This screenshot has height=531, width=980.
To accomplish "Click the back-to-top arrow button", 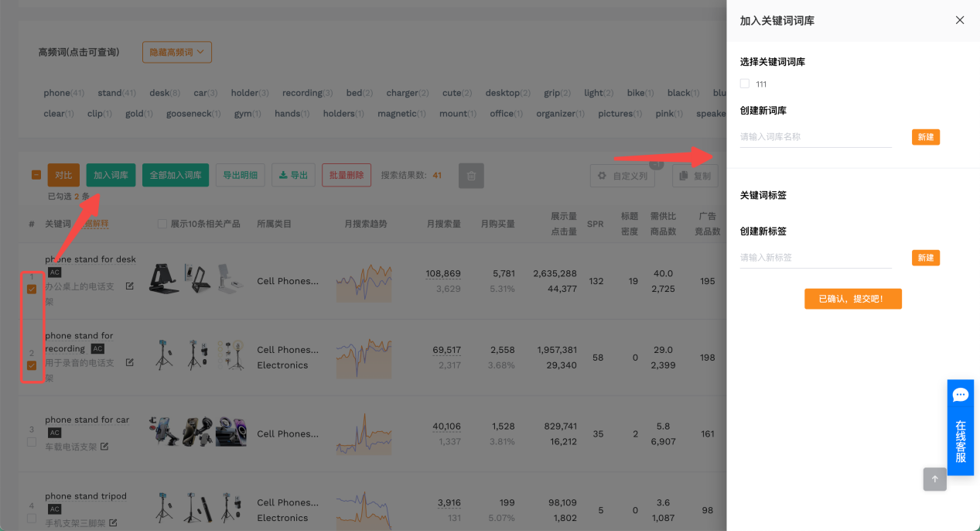I will [x=934, y=479].
